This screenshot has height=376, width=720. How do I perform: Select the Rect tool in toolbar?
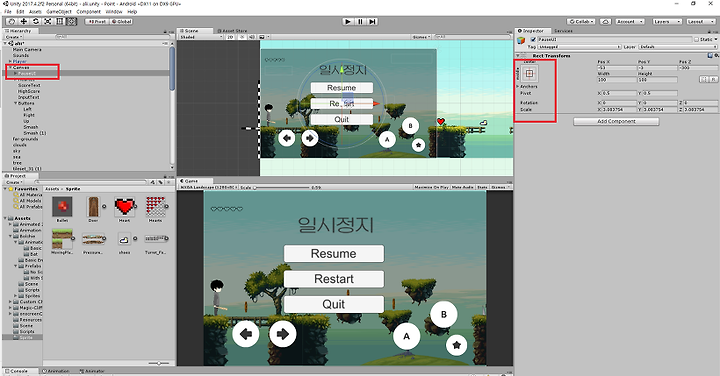tap(60, 21)
